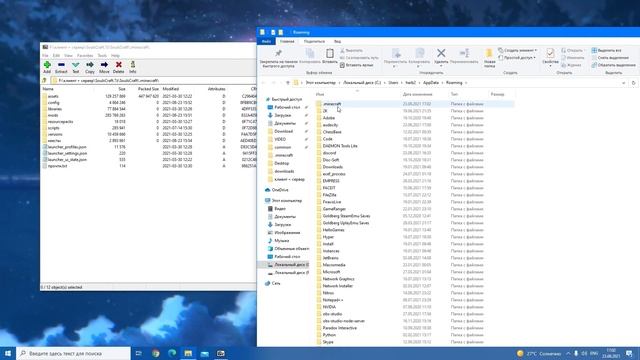The image size is (640, 360).
Task: Open Help menu in 7-Zip
Action: coord(116,56)
